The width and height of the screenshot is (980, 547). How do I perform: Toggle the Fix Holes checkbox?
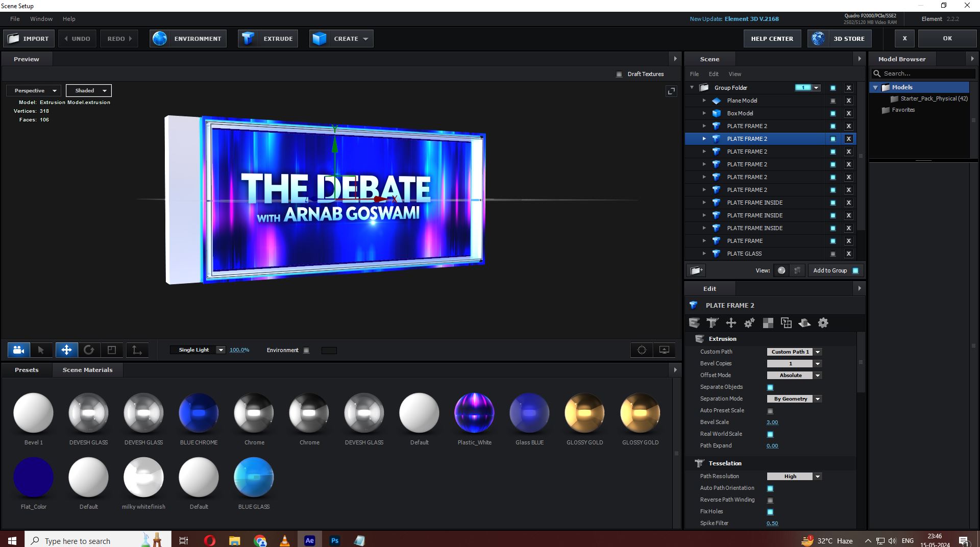(x=770, y=512)
